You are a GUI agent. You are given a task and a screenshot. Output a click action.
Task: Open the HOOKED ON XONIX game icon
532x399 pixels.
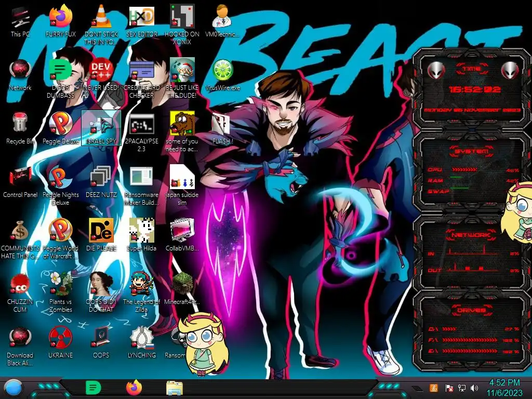(182, 24)
